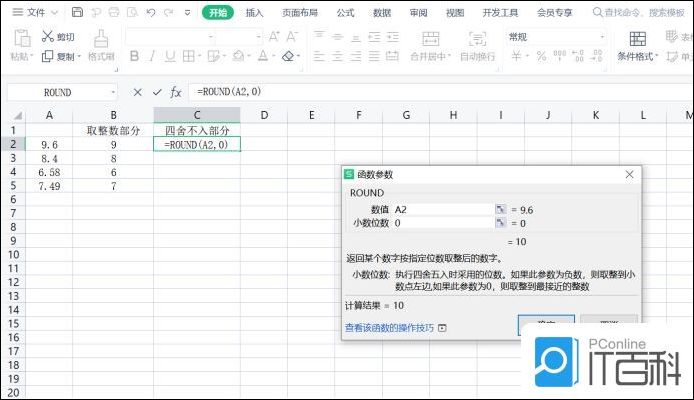Select column C header
Image resolution: width=694 pixels, height=400 pixels.
click(x=197, y=115)
